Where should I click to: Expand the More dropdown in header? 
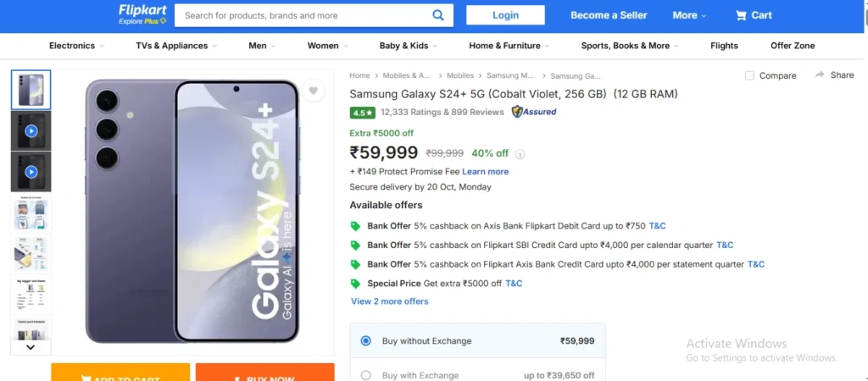(x=689, y=15)
